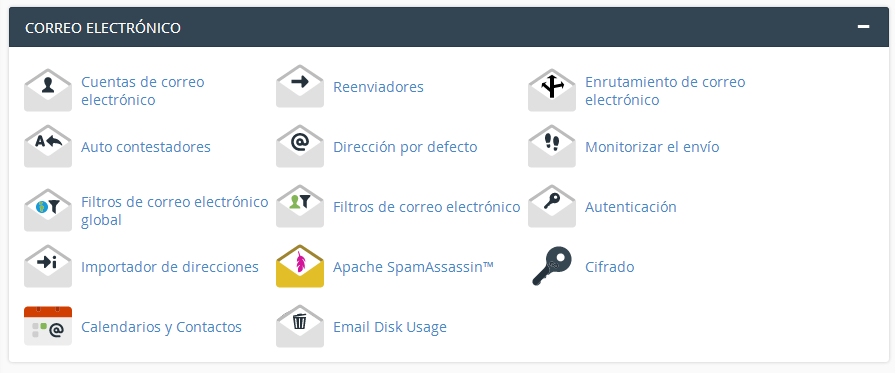This screenshot has height=373, width=895.
Task: Open the Cuentas de correo electrónico envelope icon
Action: coord(48,91)
